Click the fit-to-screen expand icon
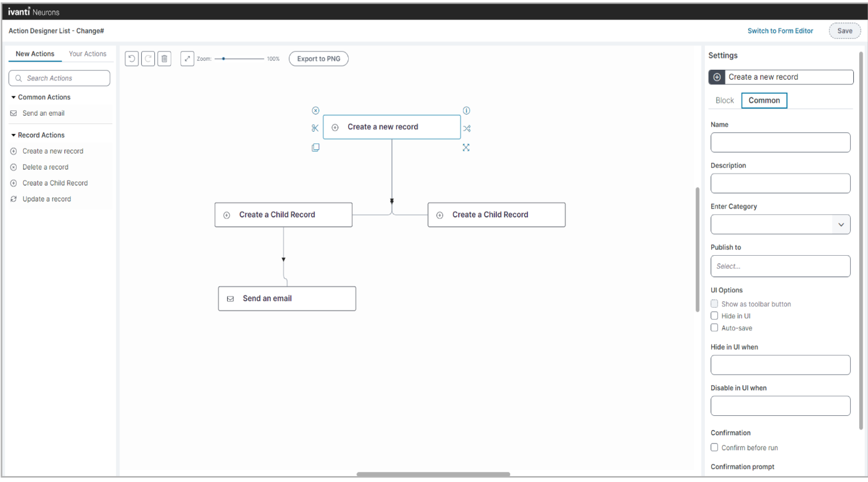This screenshot has width=868, height=482. tap(187, 58)
